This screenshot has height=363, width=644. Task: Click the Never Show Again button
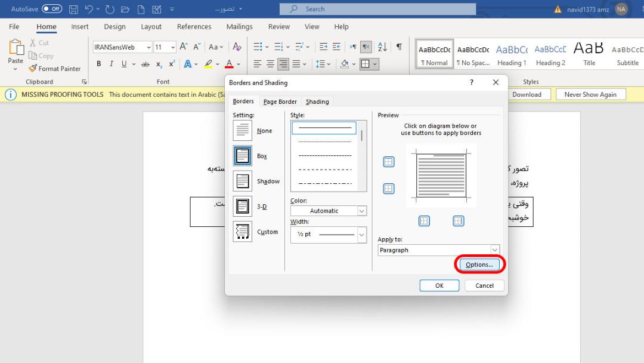(590, 94)
